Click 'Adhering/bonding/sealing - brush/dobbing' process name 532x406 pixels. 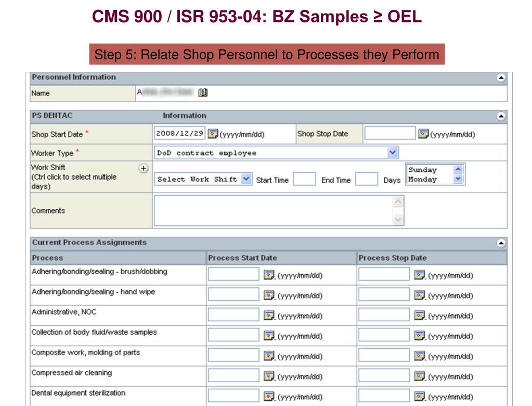(x=99, y=272)
